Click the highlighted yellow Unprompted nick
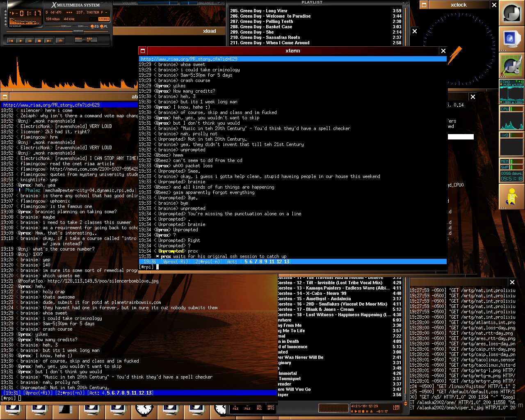This screenshot has width=525, height=420. coord(171,251)
